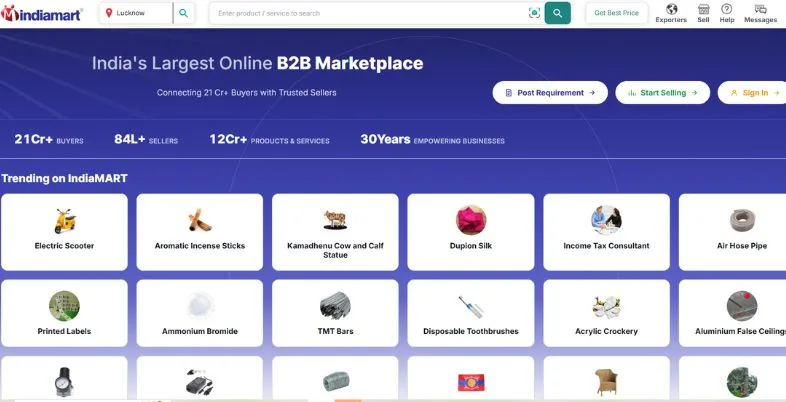Click the product search input field
The width and height of the screenshot is (786, 402).
[x=369, y=13]
